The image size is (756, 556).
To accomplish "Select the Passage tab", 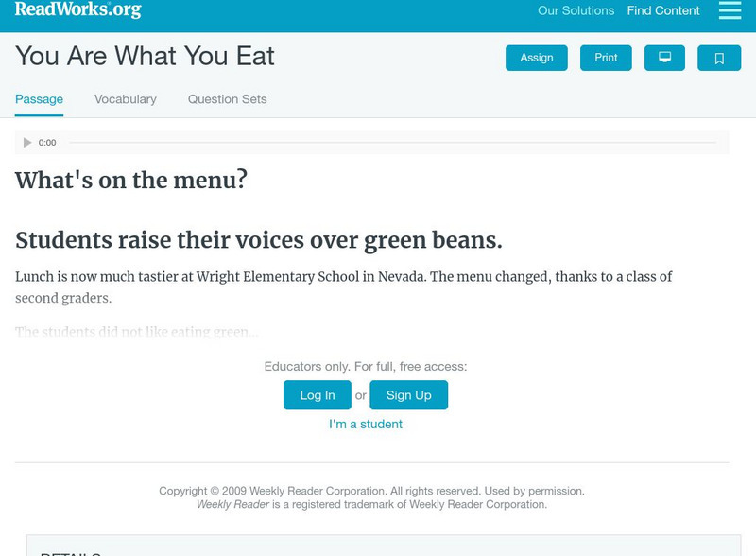I will (39, 99).
